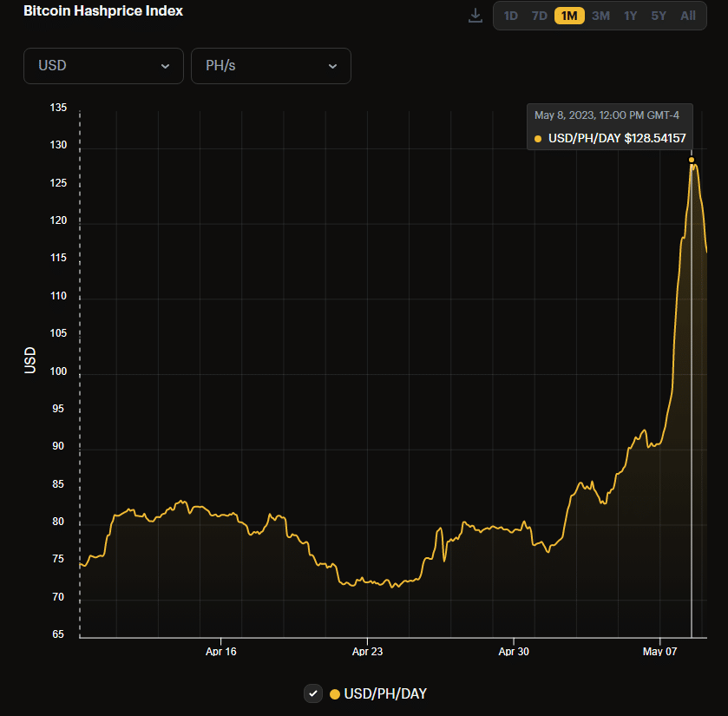
Task: Switch chart to 5Y range
Action: pyautogui.click(x=659, y=16)
